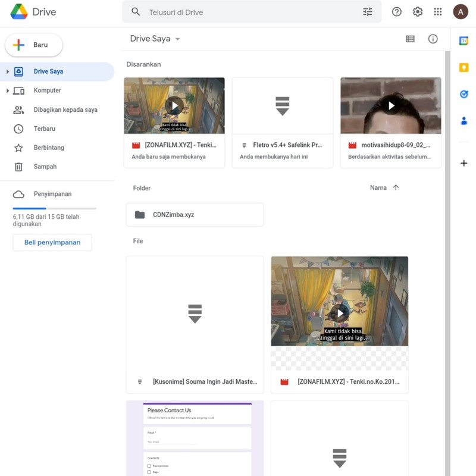The height and width of the screenshot is (476, 476).
Task: Click the 'Disarankan' section heading
Action: point(143,64)
